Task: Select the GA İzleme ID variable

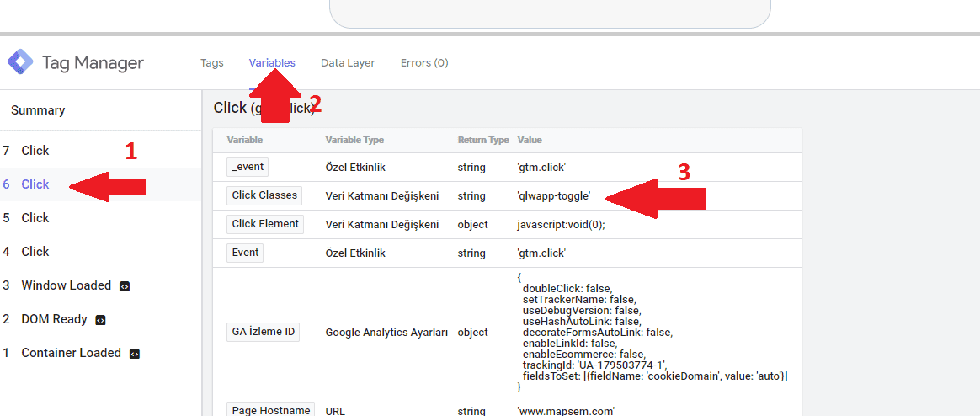Action: 264,332
